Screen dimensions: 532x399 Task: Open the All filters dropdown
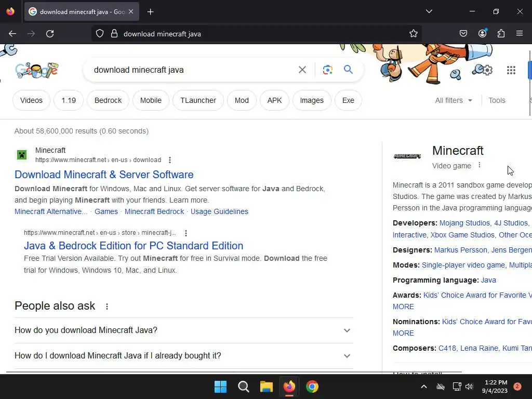tap(454, 100)
